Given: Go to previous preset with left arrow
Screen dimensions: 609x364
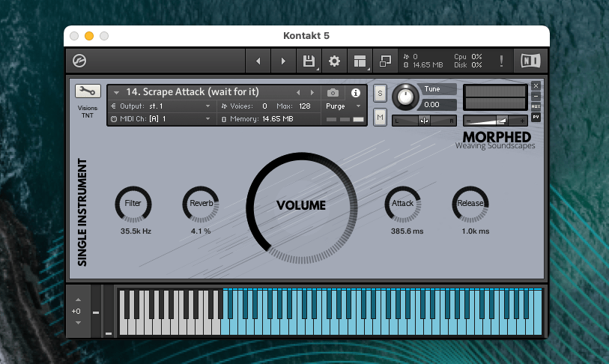Looking at the screenshot, I should 258,61.
